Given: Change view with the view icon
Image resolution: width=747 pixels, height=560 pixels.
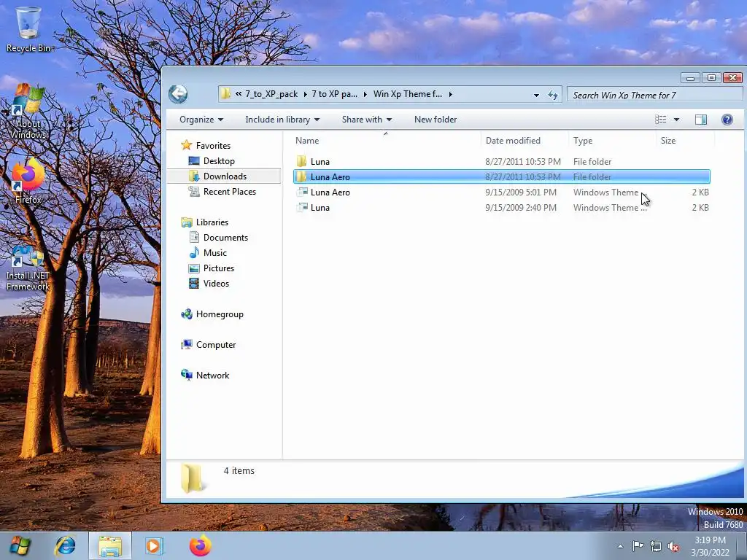Looking at the screenshot, I should [x=661, y=120].
